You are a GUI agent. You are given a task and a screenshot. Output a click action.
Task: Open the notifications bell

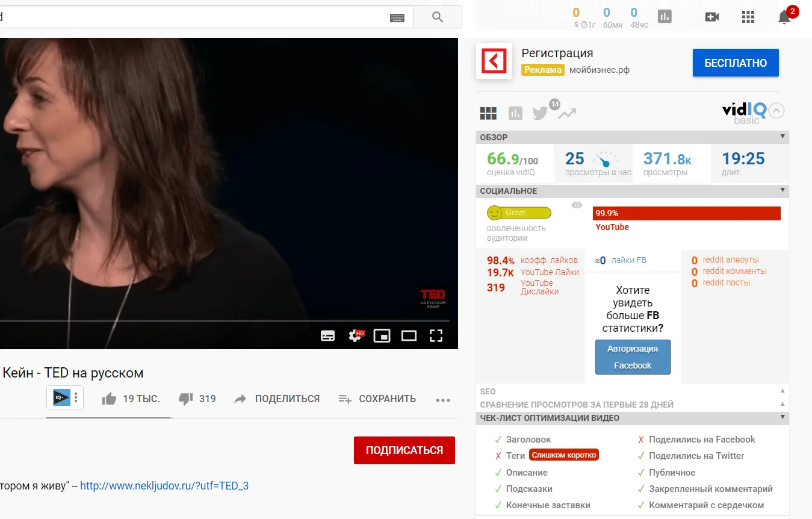coord(784,17)
